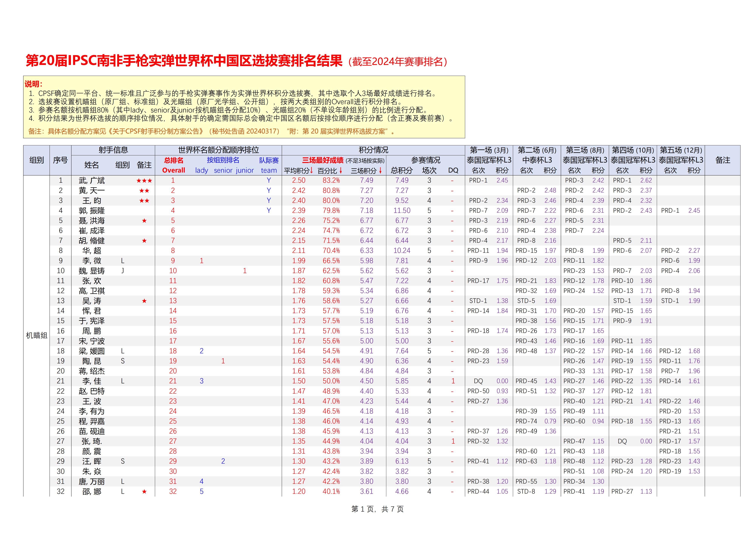Click STD-8 in 邵, 娜 row
Viewport: 756px width, 535px height.
pyautogui.click(x=526, y=492)
